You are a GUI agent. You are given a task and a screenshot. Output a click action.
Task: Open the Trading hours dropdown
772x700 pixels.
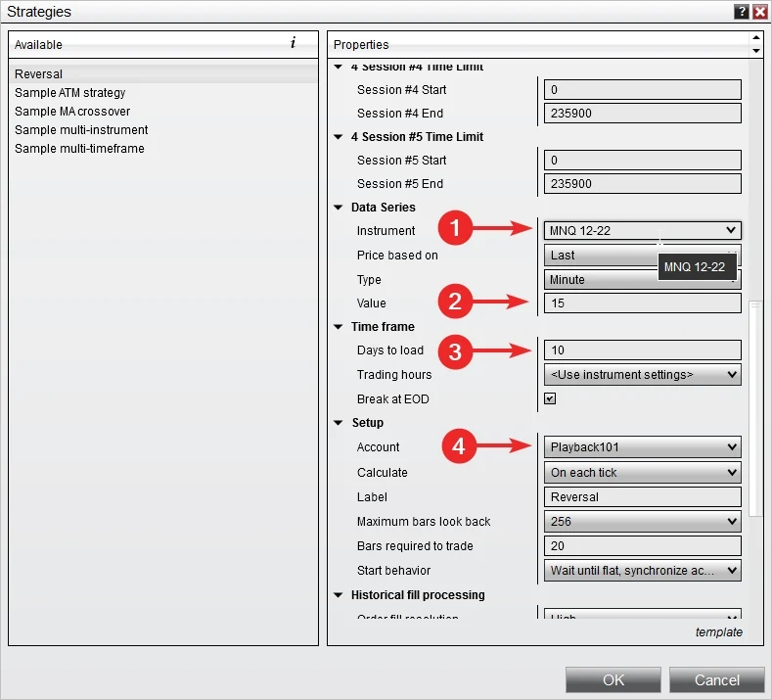(x=642, y=375)
